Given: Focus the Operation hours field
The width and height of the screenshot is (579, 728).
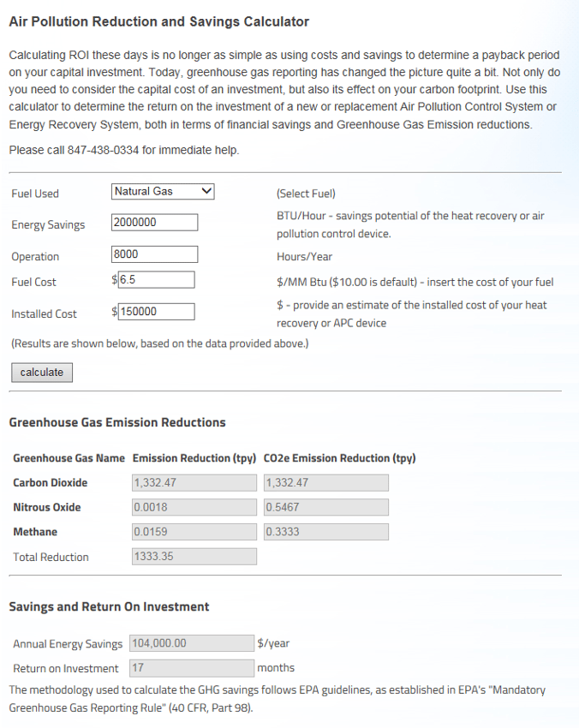Looking at the screenshot, I should point(155,254).
